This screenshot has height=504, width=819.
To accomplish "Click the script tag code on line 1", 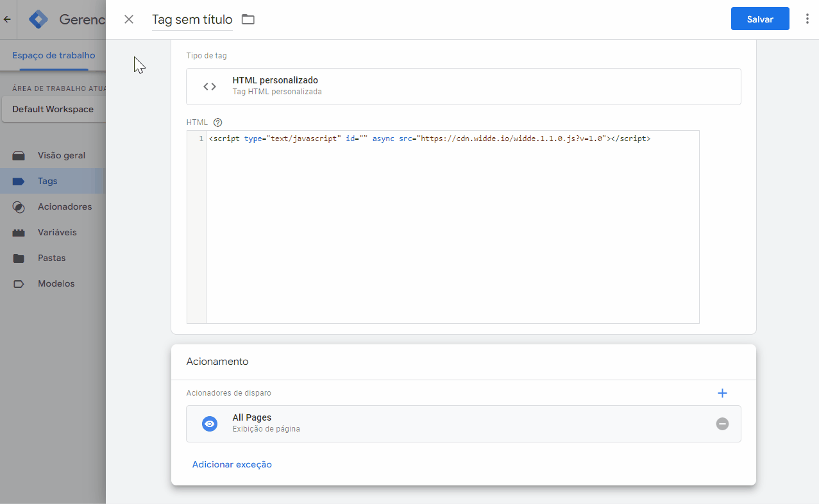I will [430, 138].
